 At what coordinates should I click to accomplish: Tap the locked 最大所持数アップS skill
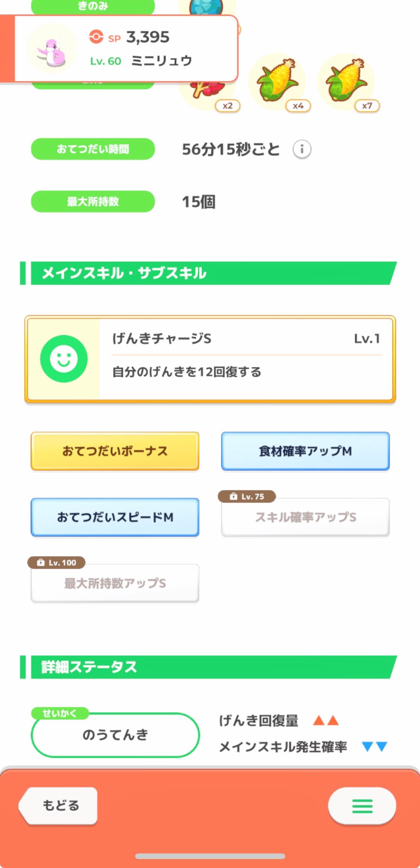point(115,583)
